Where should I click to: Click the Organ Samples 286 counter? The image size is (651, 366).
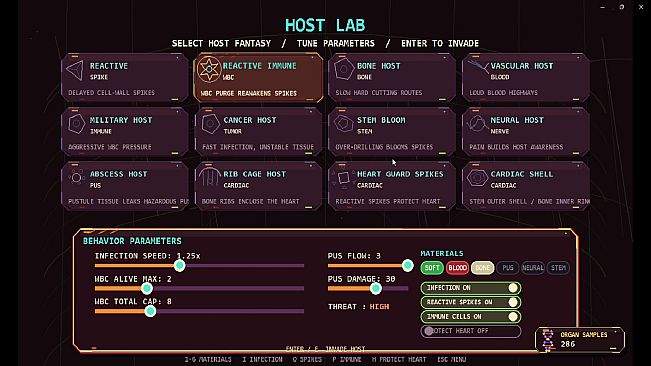click(x=580, y=340)
